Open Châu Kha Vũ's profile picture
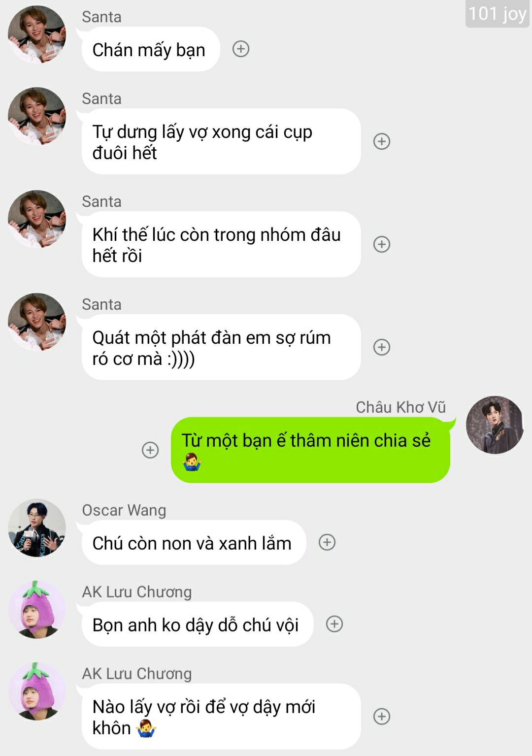 pos(495,425)
